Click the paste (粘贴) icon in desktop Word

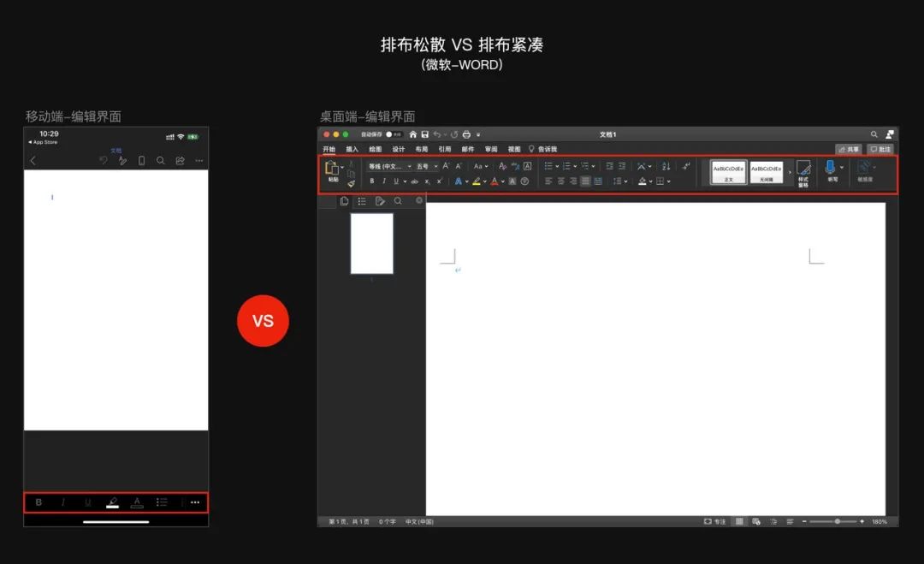[x=332, y=169]
